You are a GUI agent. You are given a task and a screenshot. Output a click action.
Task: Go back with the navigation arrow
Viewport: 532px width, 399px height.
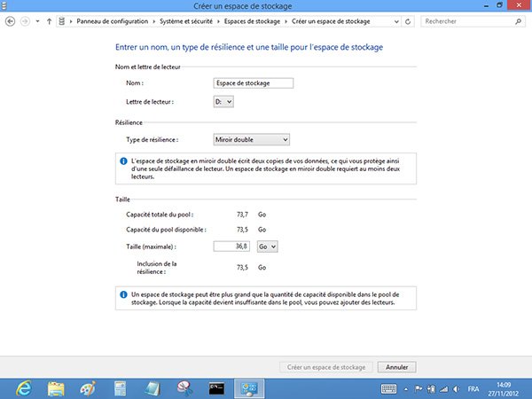click(x=10, y=21)
